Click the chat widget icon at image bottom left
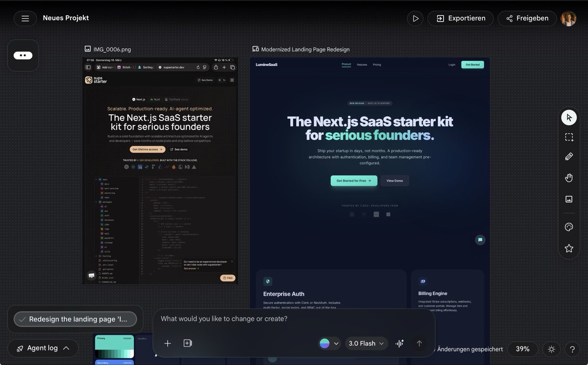Screen dimensions: 588x365 click(x=91, y=276)
